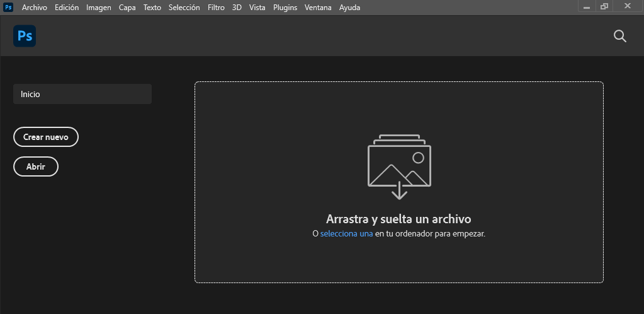Select the Inicio sidebar tab
The height and width of the screenshot is (314, 644).
[x=82, y=94]
